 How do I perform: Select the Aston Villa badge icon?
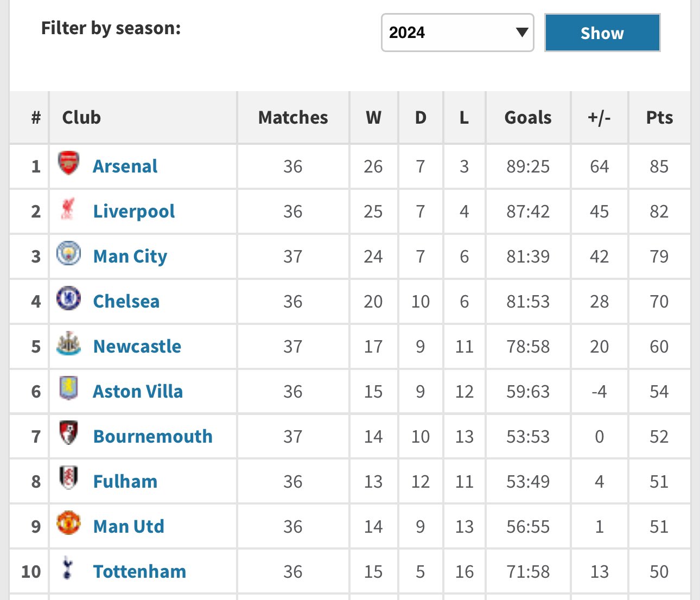69,389
